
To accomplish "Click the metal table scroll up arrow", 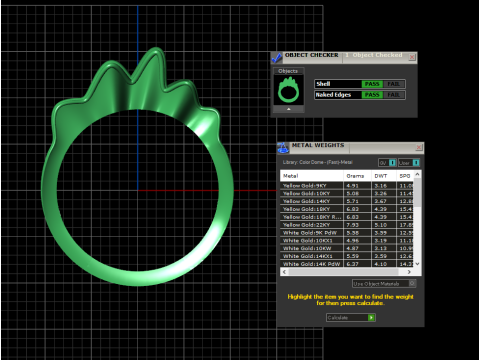I will [417, 174].
